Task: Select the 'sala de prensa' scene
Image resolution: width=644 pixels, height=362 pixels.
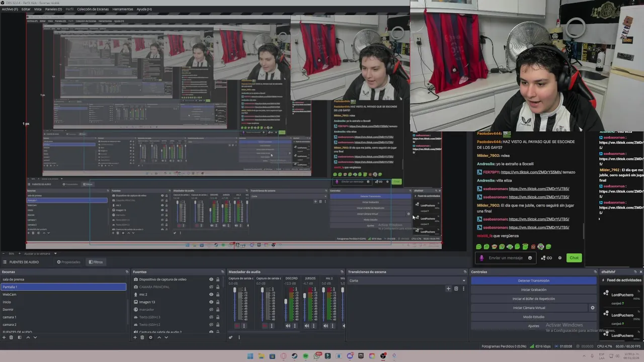Action: tap(63, 279)
